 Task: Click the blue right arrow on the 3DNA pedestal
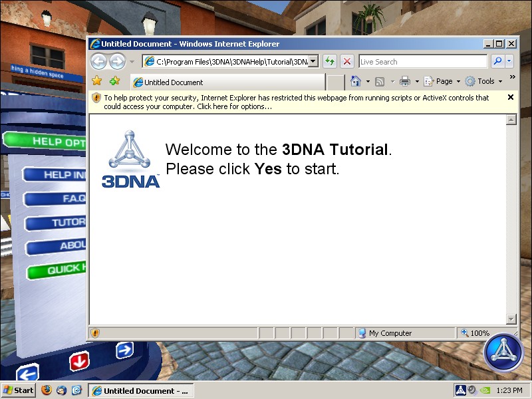click(124, 350)
